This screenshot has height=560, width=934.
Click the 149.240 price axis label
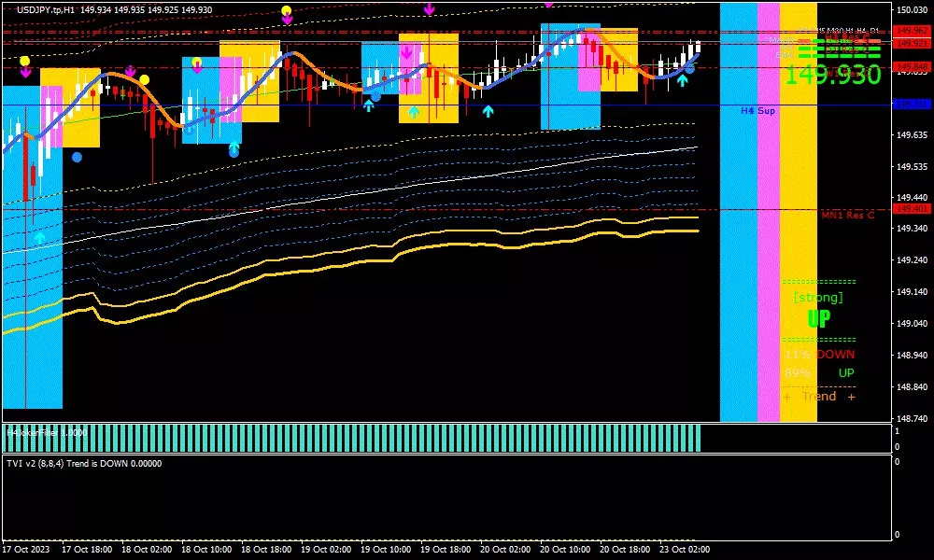coord(912,260)
